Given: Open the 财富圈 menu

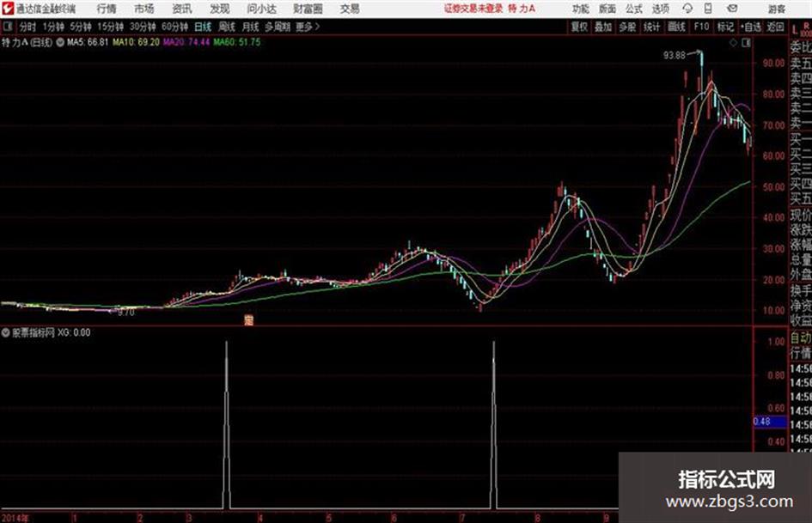Looking at the screenshot, I should [308, 9].
